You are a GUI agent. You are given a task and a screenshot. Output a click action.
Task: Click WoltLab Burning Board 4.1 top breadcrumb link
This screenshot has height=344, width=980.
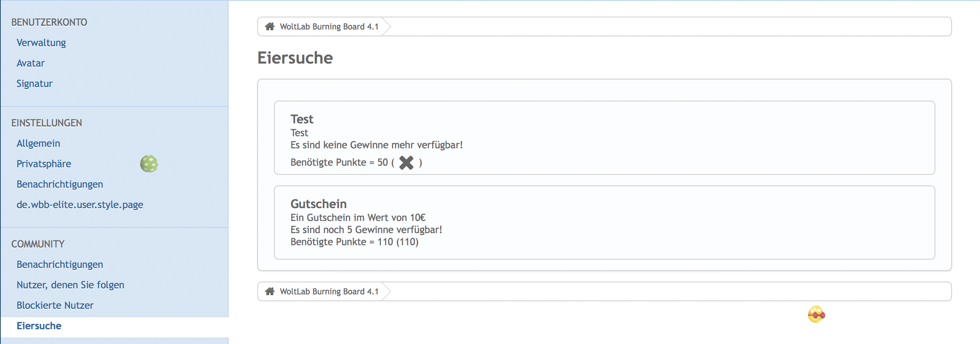[x=329, y=26]
